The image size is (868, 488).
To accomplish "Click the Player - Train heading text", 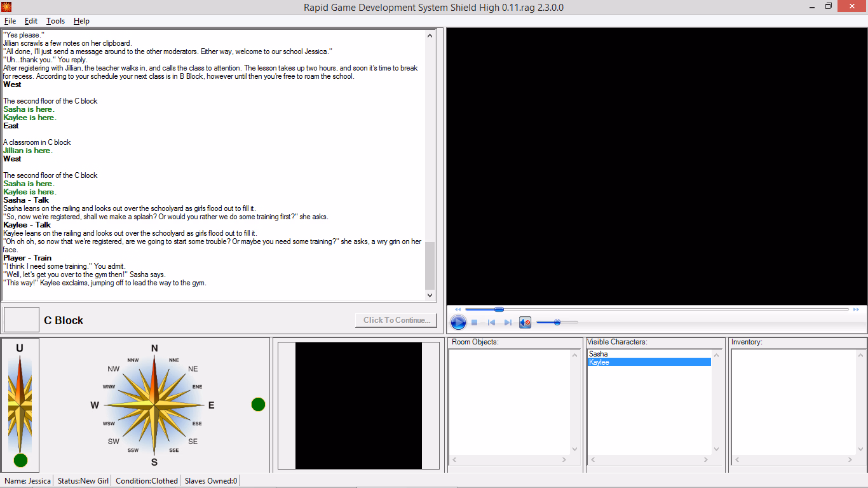I will coord(27,258).
